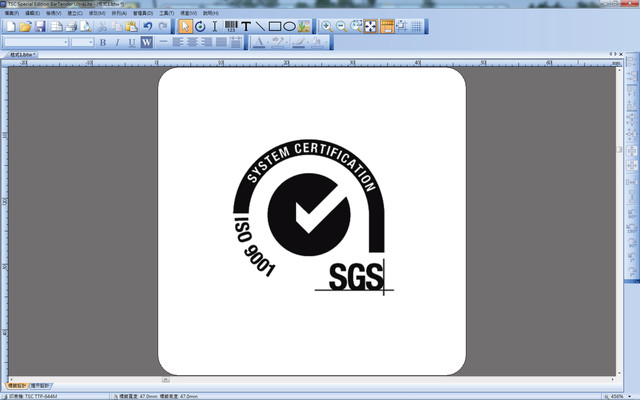Copy selection with copy icon
This screenshot has height=400, width=640.
[117, 27]
